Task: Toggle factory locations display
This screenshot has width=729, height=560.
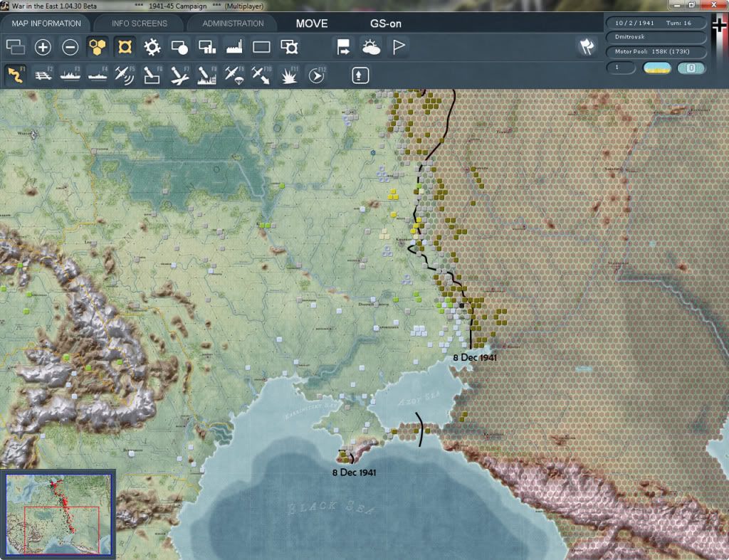Action: (234, 47)
